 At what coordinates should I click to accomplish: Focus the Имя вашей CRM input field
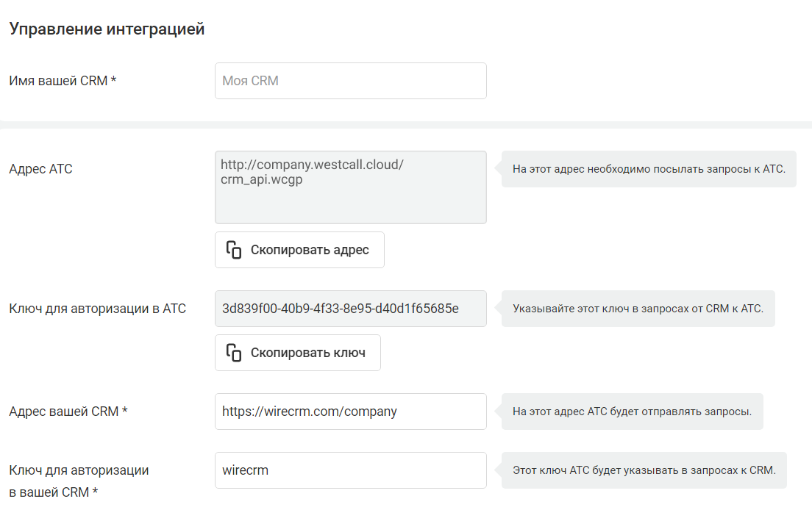click(351, 81)
